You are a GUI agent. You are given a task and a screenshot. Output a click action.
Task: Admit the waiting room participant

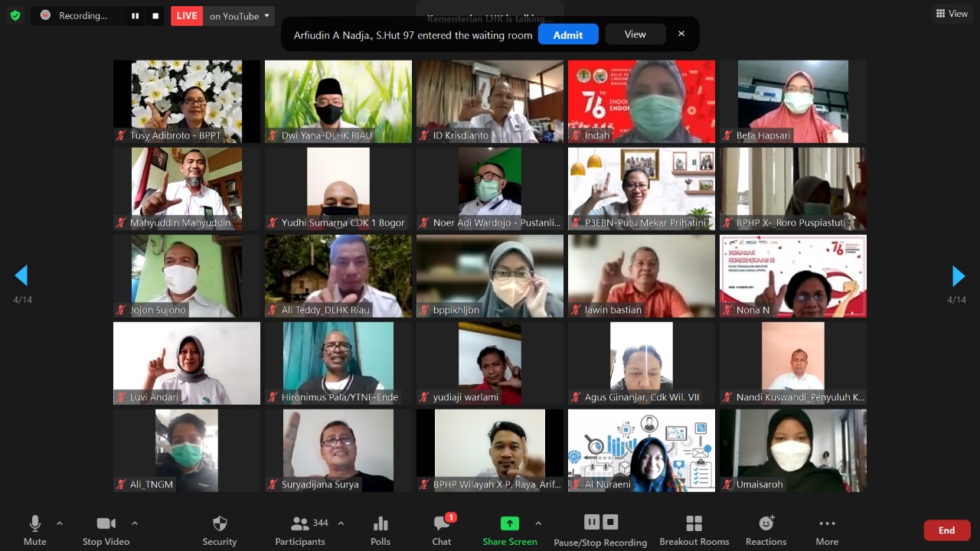(568, 34)
